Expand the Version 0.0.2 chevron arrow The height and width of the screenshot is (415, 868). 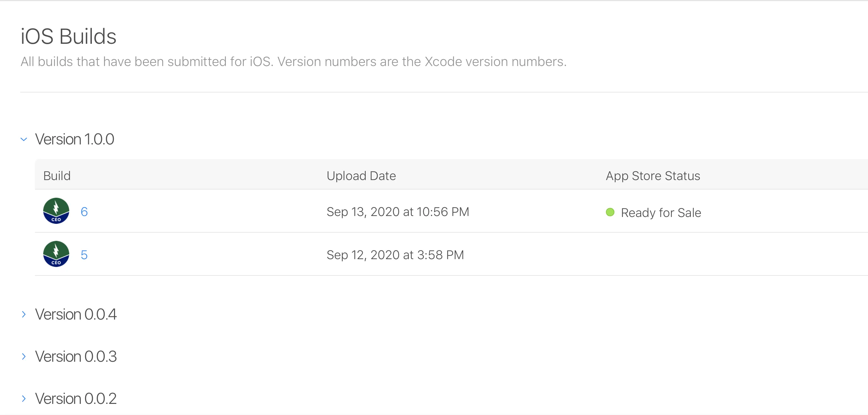pos(24,398)
